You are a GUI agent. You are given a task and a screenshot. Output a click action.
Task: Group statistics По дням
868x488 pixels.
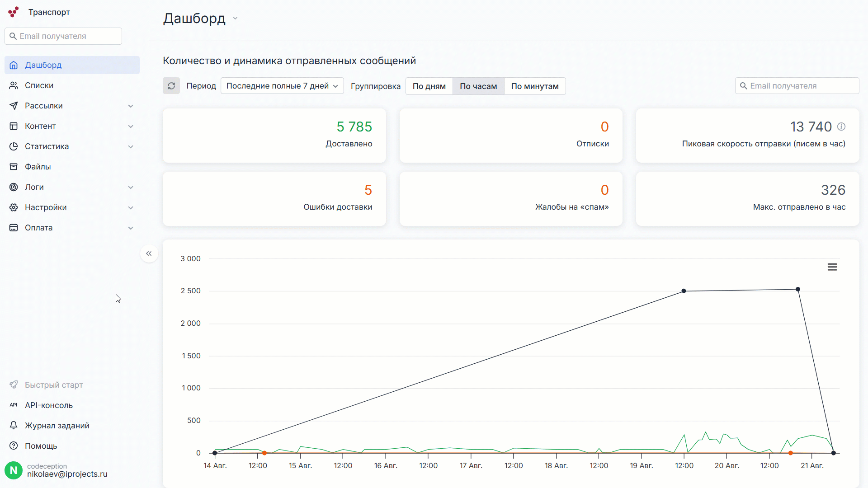point(429,86)
